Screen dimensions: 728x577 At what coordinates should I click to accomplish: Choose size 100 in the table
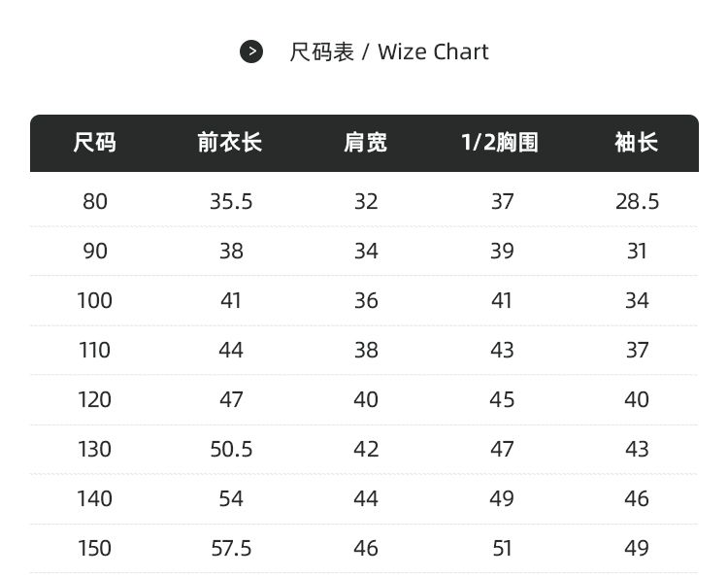pos(95,300)
